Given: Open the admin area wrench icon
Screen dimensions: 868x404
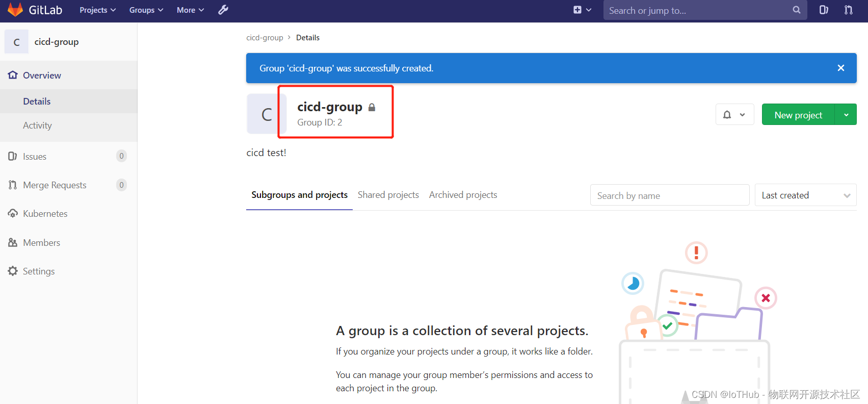Looking at the screenshot, I should (223, 10).
